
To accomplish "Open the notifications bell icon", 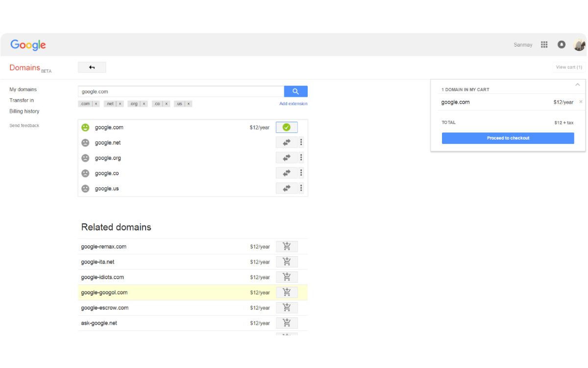I will pos(562,45).
